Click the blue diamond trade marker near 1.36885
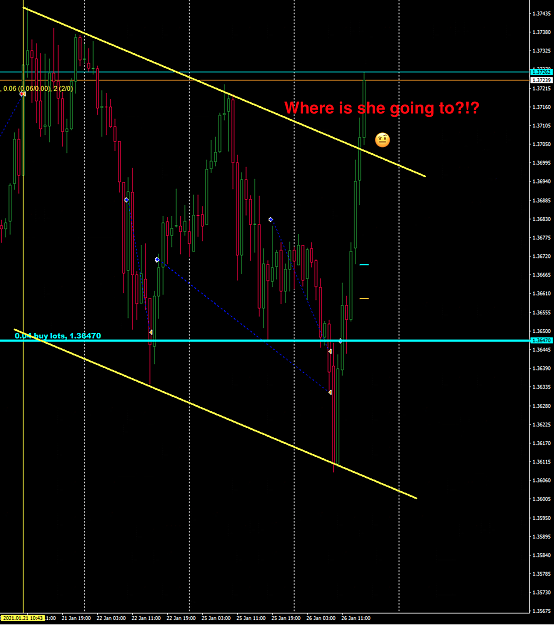 pos(126,200)
